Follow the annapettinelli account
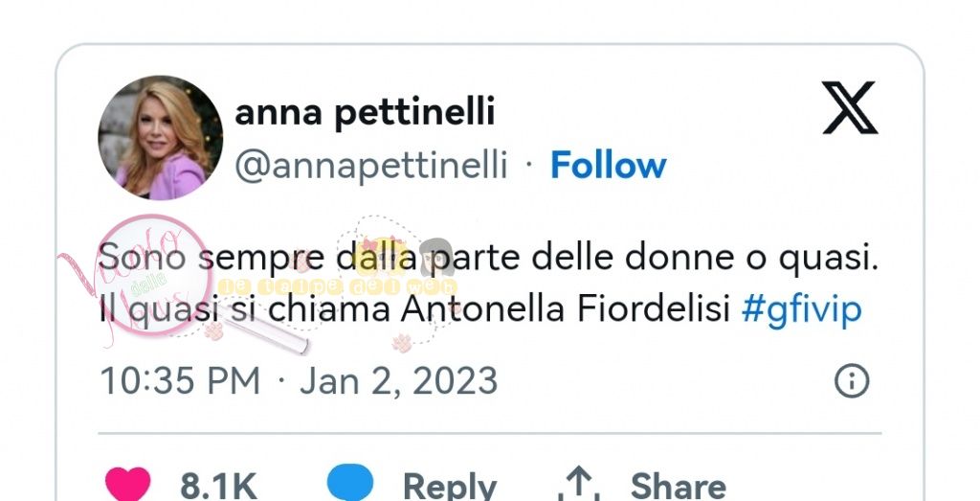 [x=608, y=166]
